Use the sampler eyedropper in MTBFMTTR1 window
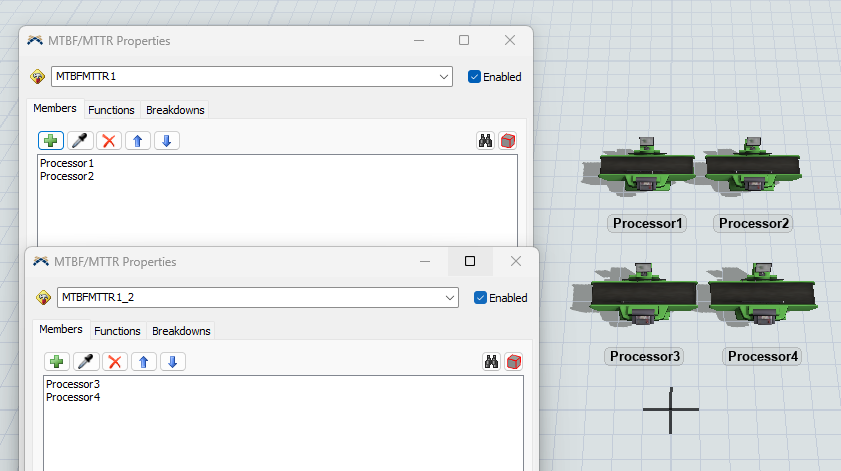 [x=80, y=141]
